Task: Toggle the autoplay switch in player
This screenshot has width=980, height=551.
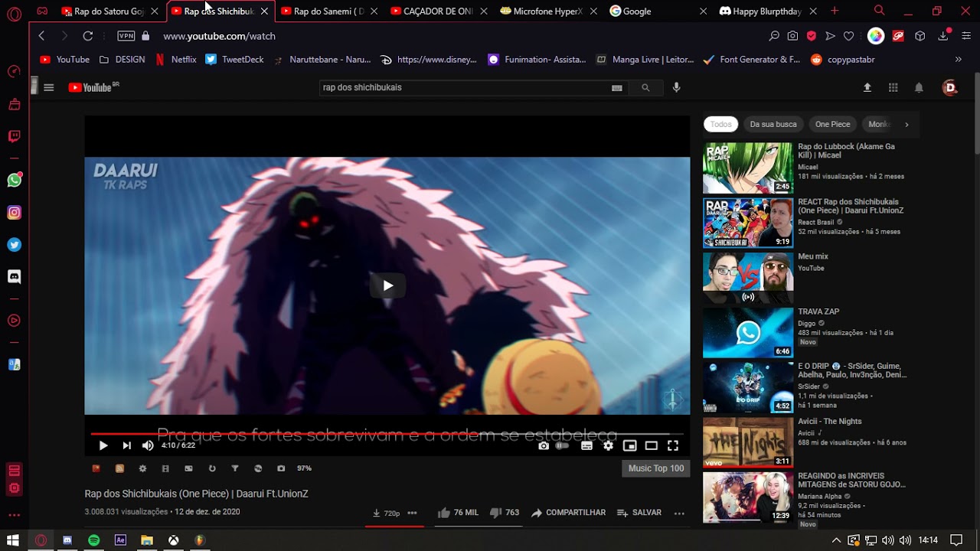Action: coord(563,445)
